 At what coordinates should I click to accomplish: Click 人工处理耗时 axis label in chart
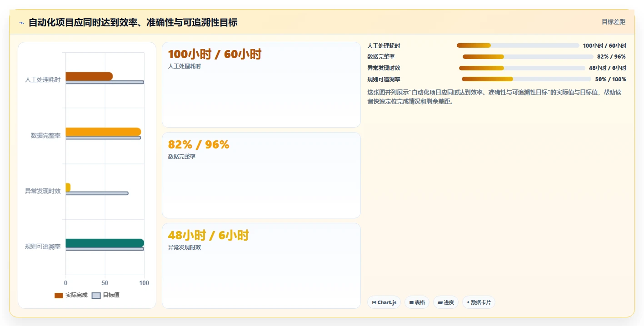click(43, 80)
